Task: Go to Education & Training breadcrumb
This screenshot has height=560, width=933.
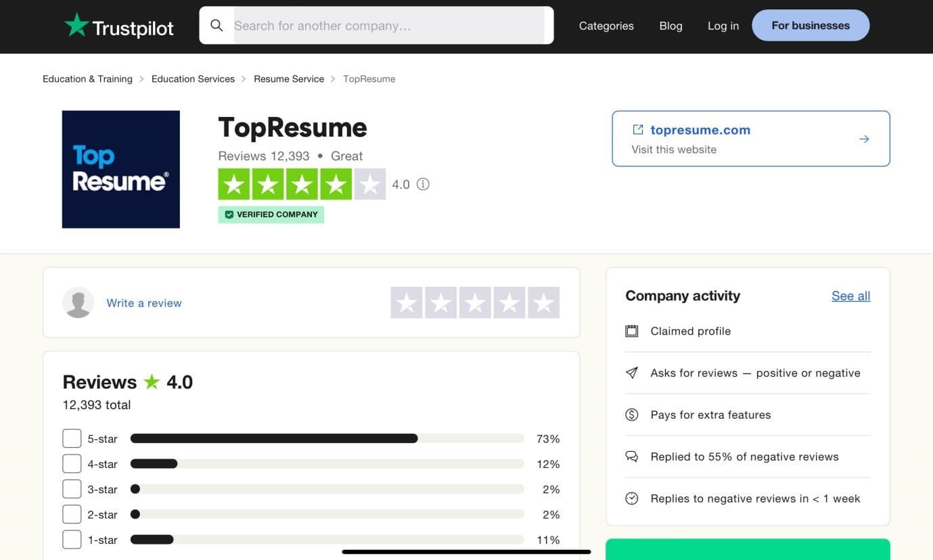Action: (87, 79)
